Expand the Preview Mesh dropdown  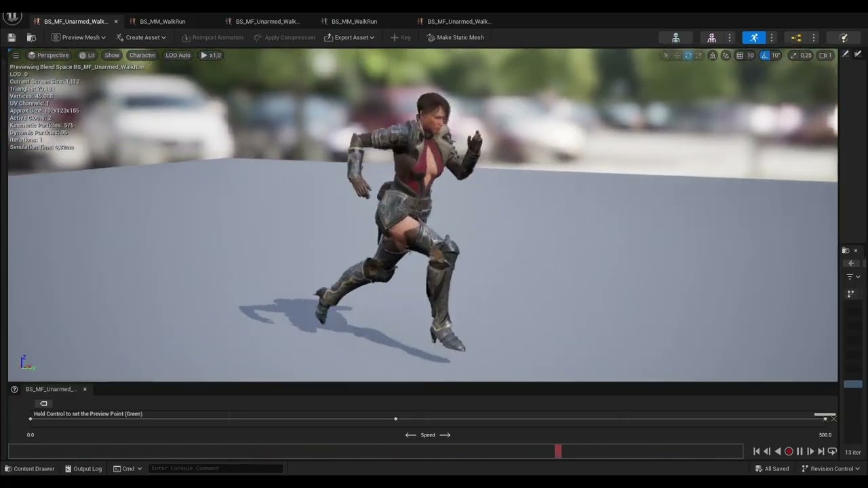point(79,37)
